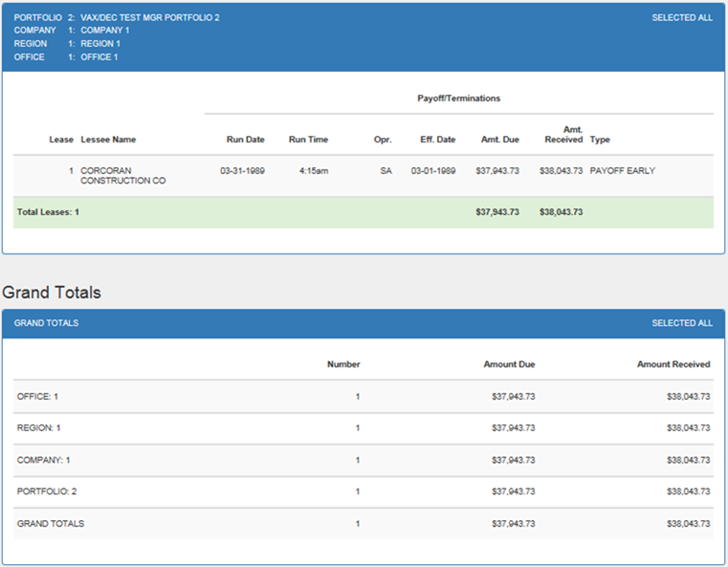Click the 'Amount Received' column header
The height and width of the screenshot is (567, 728).
[673, 364]
